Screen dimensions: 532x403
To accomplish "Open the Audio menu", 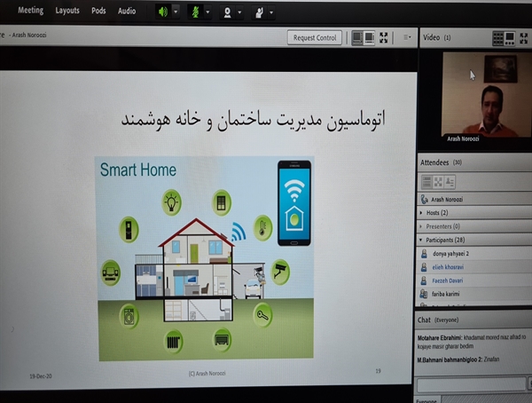I will point(127,11).
